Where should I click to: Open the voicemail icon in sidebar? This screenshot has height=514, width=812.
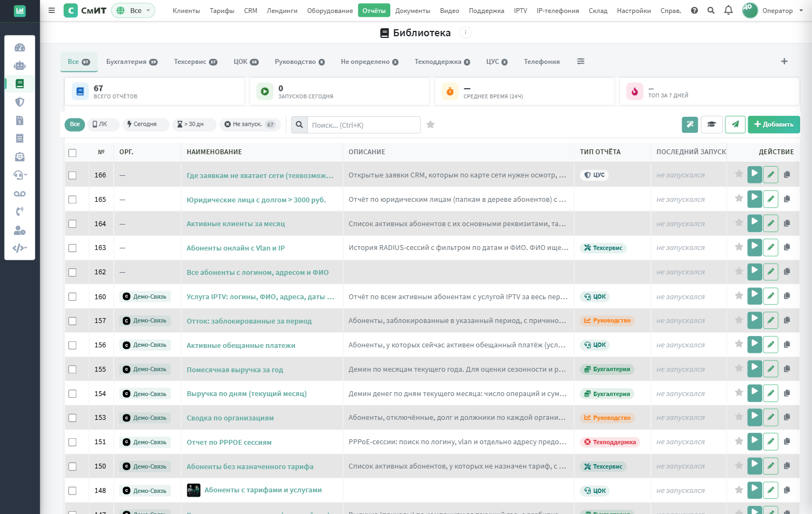click(x=19, y=194)
